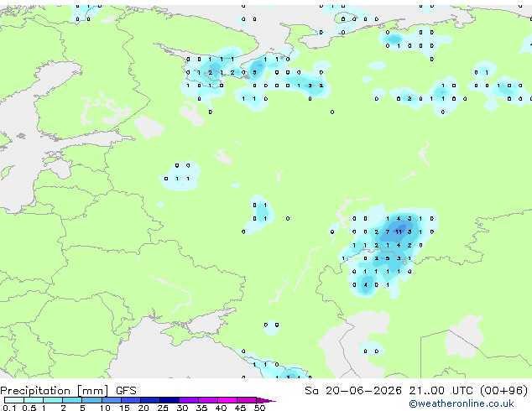Choose the 25–30 mm dark blue swatch
The height and width of the screenshot is (411, 532).
click(169, 400)
